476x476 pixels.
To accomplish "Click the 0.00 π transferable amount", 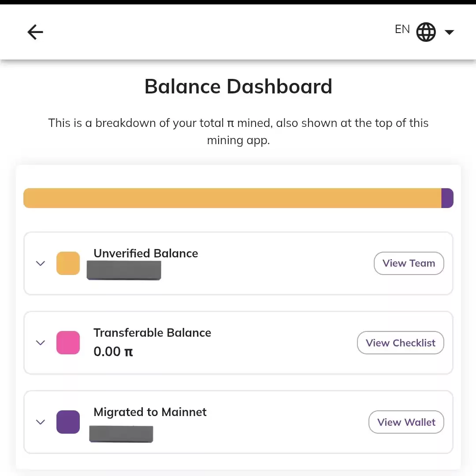I will click(113, 352).
